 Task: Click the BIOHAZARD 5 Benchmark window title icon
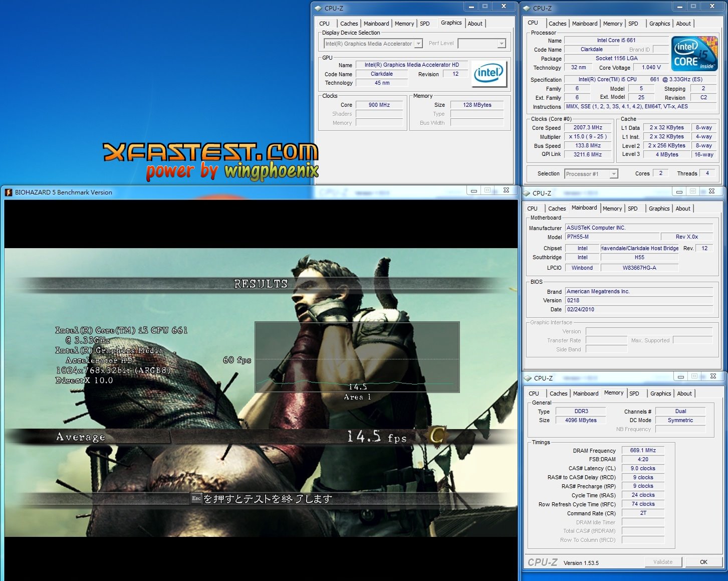click(x=9, y=192)
